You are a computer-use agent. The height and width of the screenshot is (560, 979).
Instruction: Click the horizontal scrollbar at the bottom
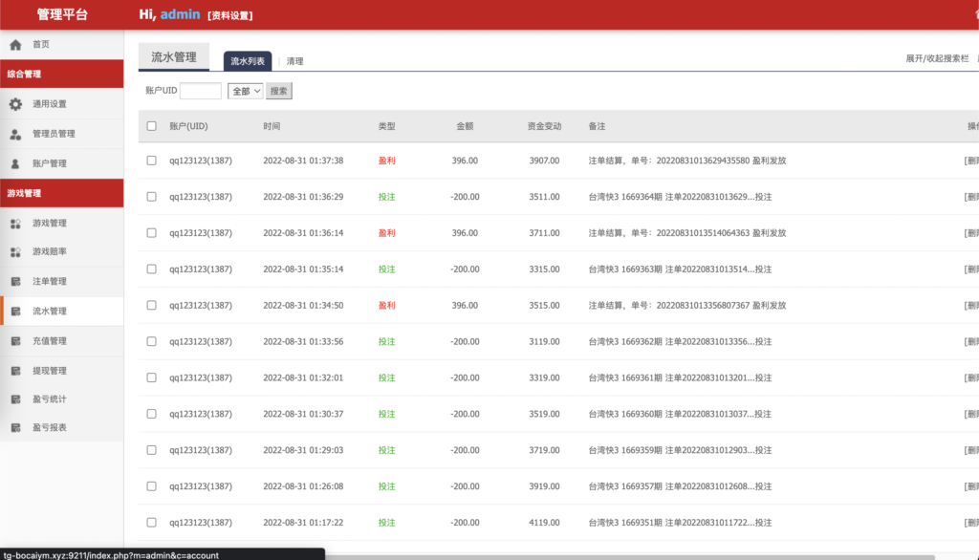tap(650, 555)
